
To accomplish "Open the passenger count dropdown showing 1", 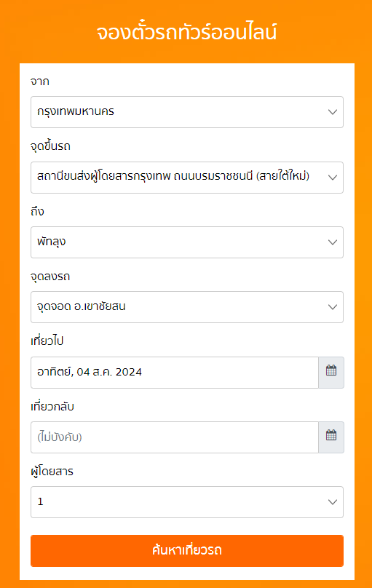I will coord(187,502).
